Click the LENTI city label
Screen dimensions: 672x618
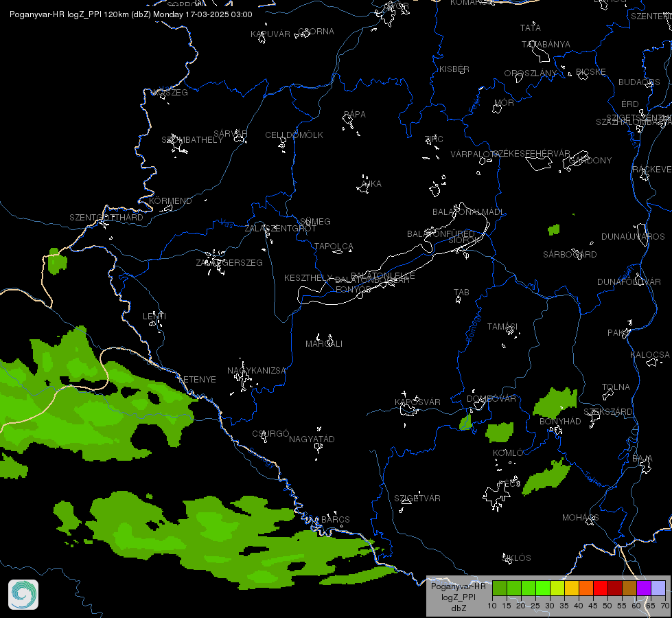click(x=154, y=316)
